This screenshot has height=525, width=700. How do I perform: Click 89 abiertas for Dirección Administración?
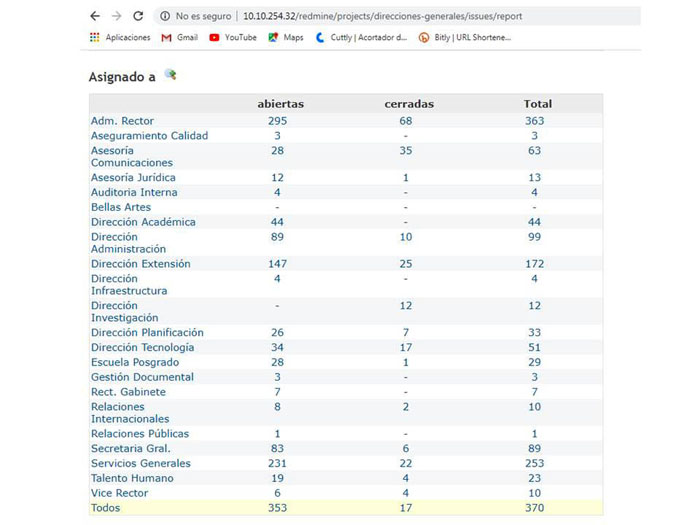[x=277, y=237]
